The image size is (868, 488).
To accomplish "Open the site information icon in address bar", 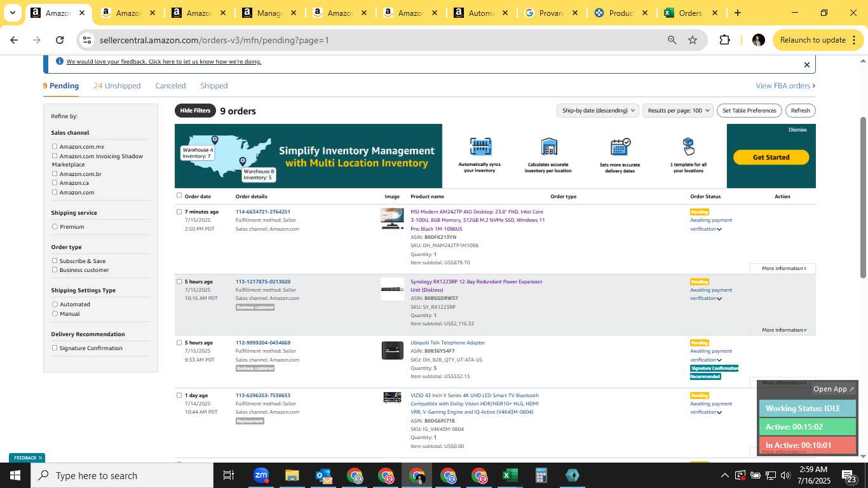I will click(x=87, y=40).
